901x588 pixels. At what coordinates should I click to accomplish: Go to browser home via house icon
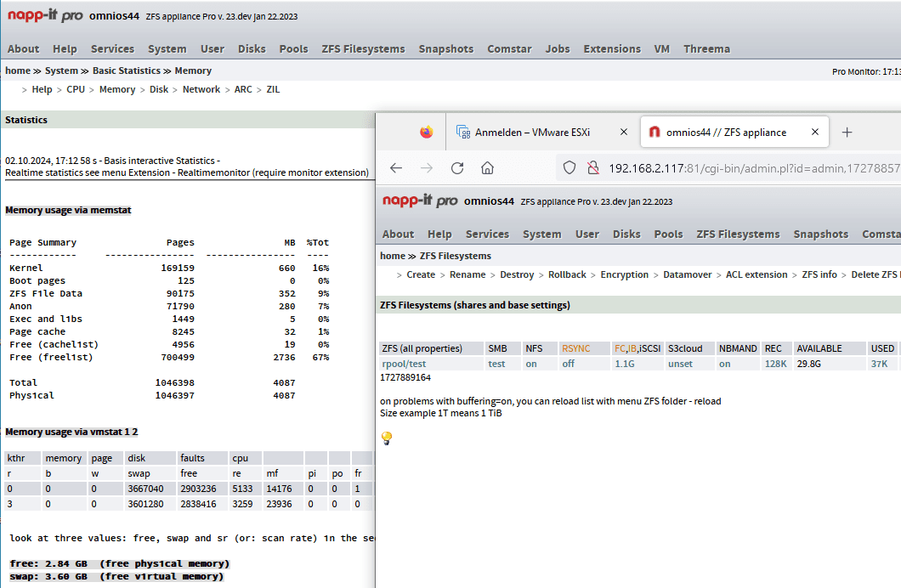coord(487,167)
